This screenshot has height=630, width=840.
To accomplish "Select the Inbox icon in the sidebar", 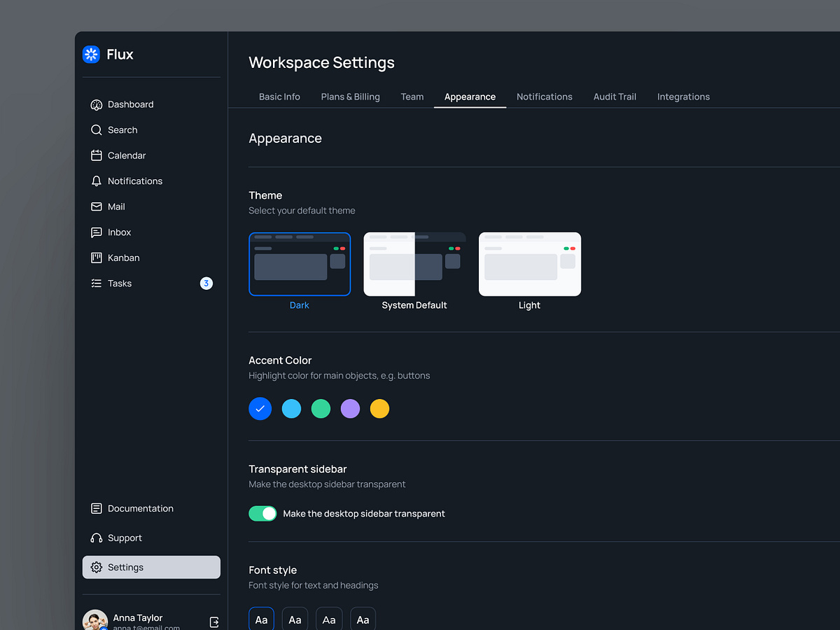I will point(96,232).
